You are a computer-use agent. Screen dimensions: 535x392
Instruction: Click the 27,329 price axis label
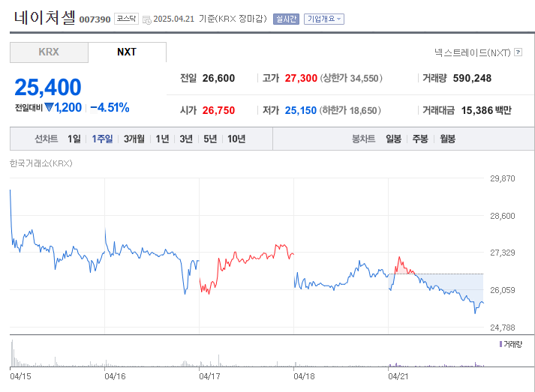pos(503,253)
